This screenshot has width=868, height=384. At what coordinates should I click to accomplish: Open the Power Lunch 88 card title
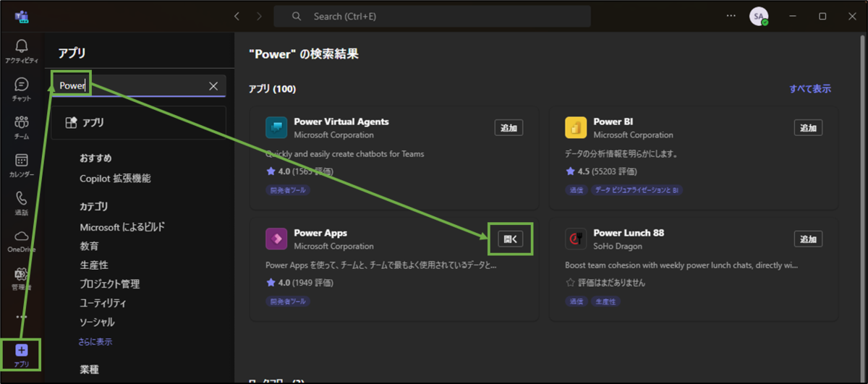click(629, 233)
